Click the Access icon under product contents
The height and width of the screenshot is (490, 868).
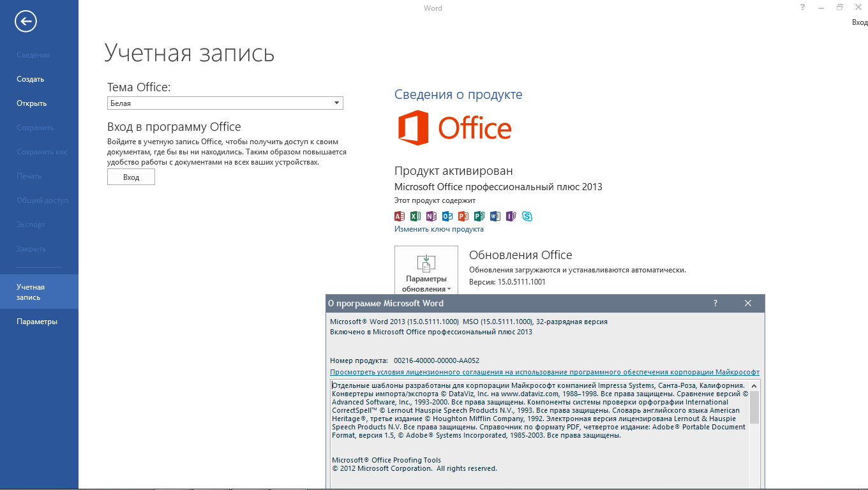(x=400, y=216)
